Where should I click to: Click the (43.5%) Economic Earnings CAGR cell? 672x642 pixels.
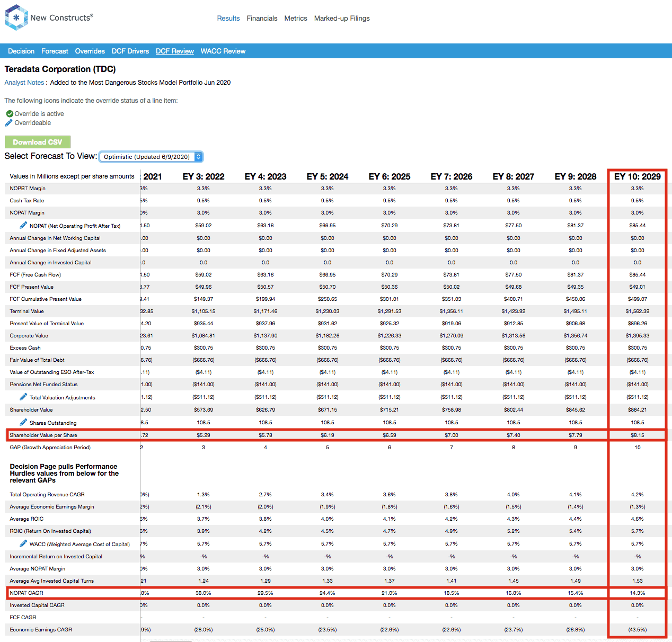tap(638, 630)
